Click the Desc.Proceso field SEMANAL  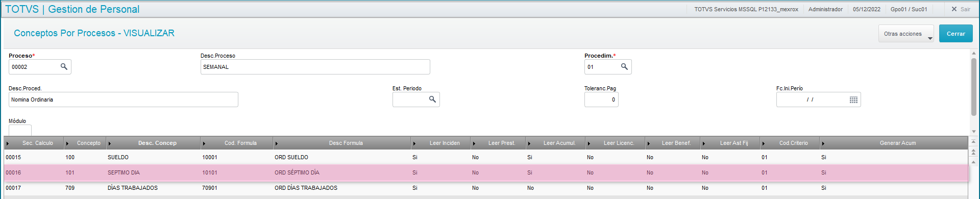pos(315,67)
